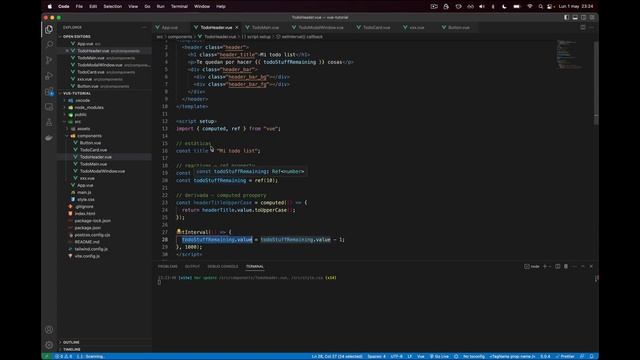This screenshot has width=640, height=360.
Task: Expand the assets folder
Action: [83, 129]
